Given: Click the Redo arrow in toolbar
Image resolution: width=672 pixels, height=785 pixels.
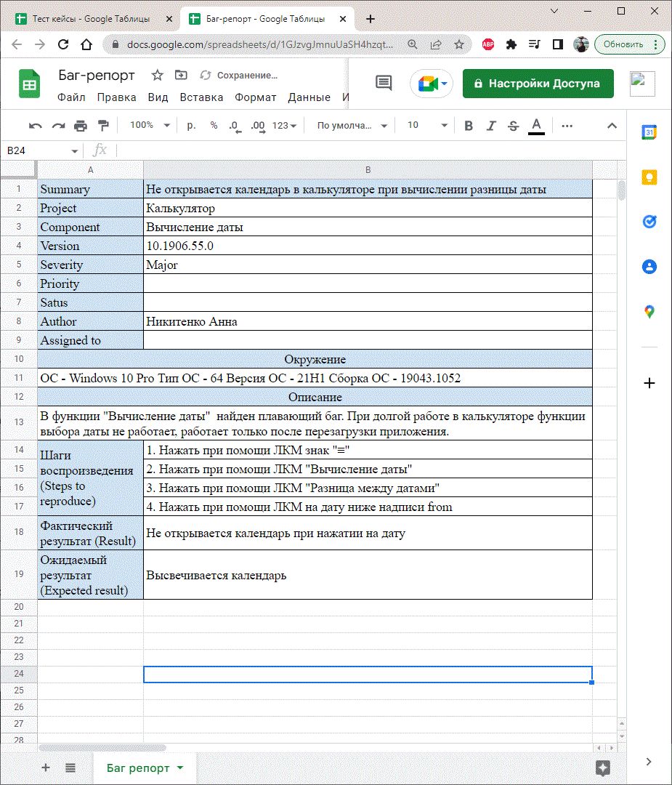Looking at the screenshot, I should point(59,126).
